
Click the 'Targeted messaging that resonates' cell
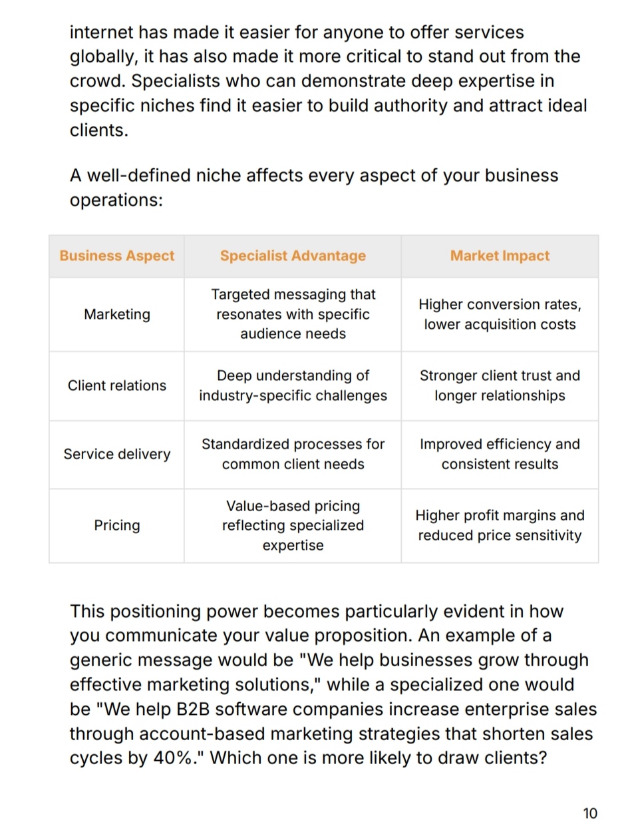click(x=293, y=314)
